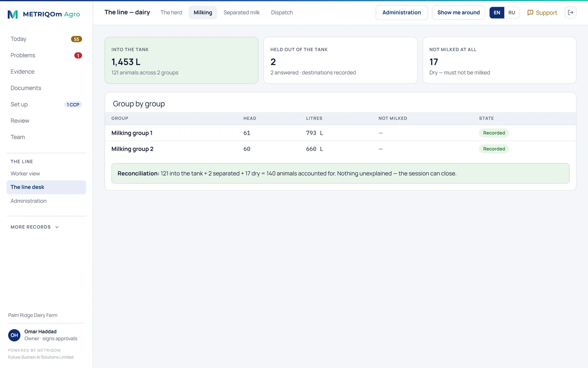Go to the Dispatch tab
The width and height of the screenshot is (588, 368).
[x=282, y=13]
